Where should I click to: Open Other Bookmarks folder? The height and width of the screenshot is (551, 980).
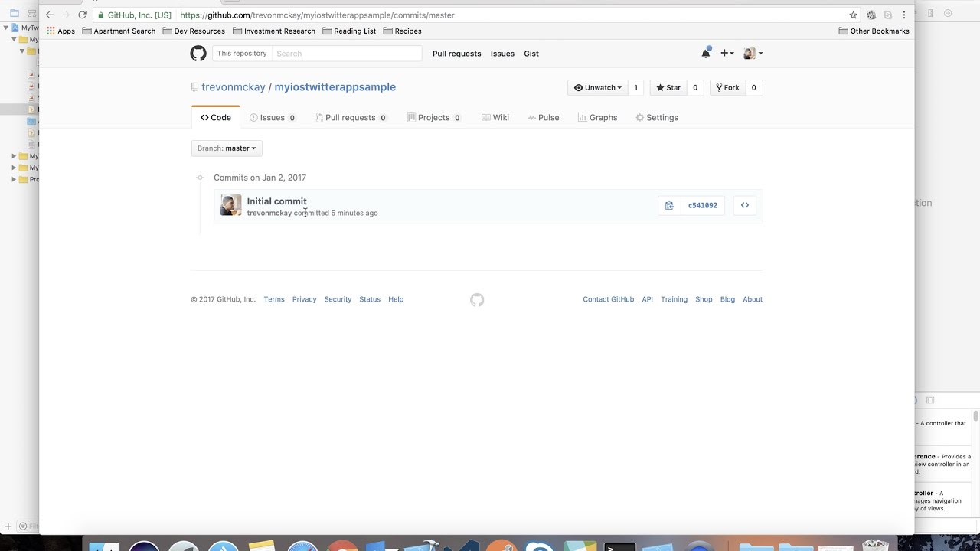tap(874, 31)
